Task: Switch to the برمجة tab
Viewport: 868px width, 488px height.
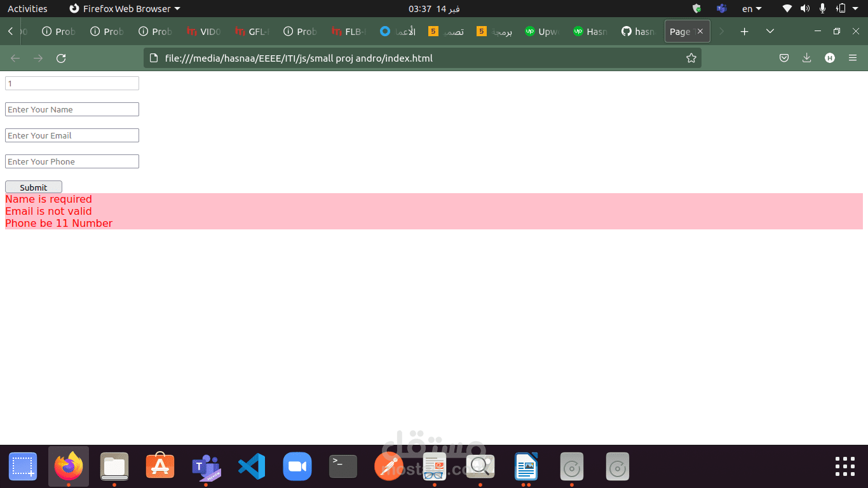Action: (494, 32)
